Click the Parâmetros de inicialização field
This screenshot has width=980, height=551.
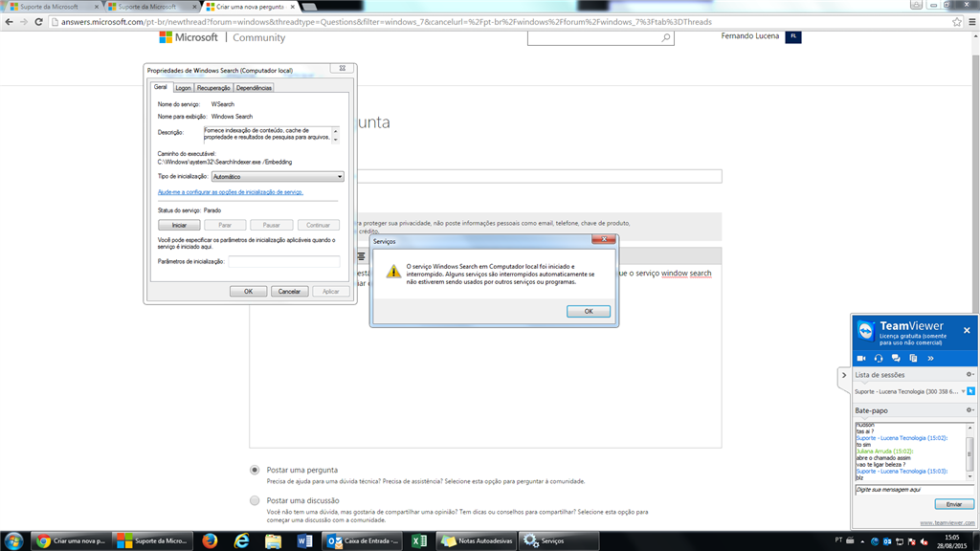283,262
